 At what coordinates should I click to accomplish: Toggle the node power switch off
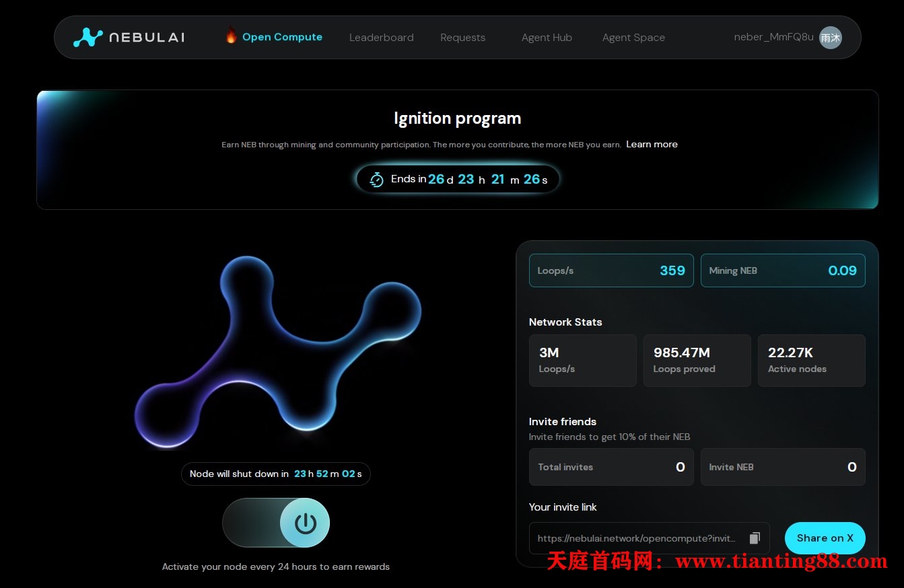(x=276, y=523)
